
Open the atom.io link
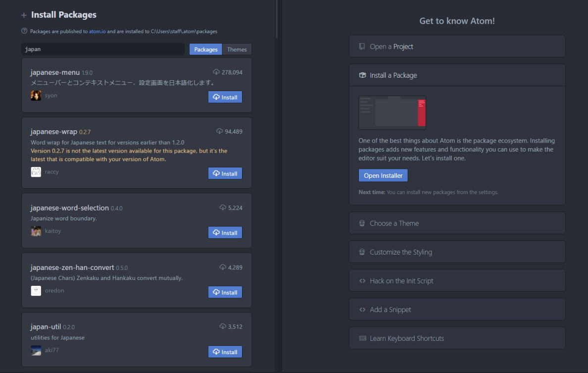click(97, 32)
